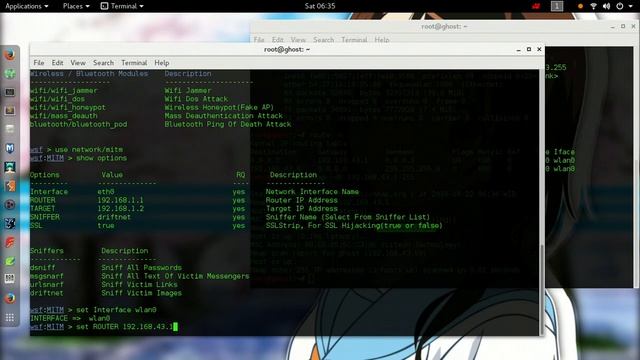Click the ROUTER value '192.168.1.1'

[120, 200]
